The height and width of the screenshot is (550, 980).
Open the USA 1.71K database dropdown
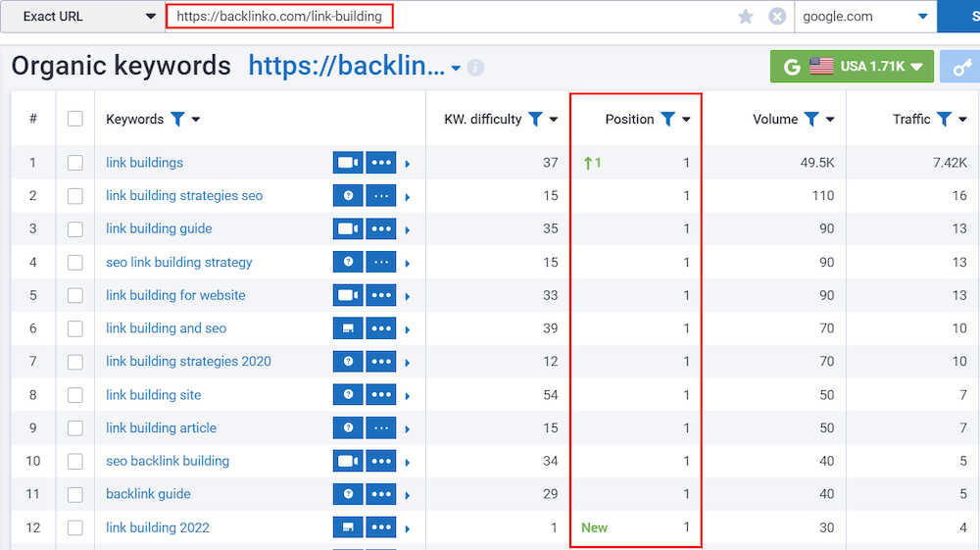(849, 67)
